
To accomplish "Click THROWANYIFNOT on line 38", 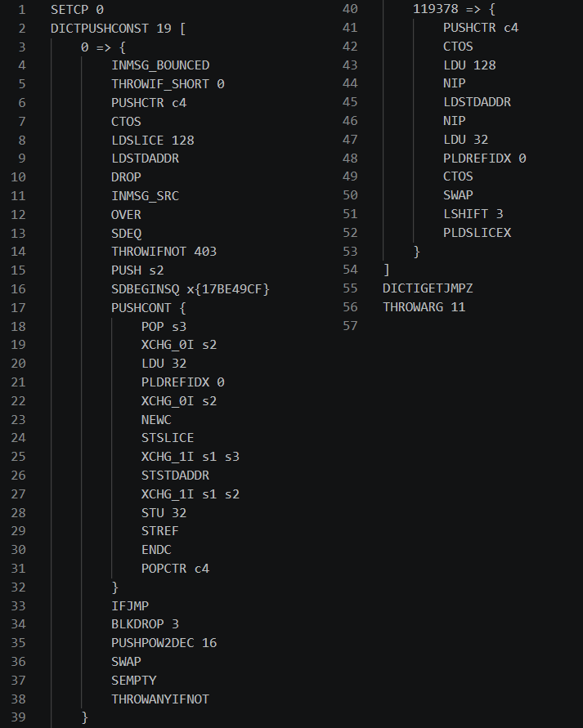I will click(160, 699).
